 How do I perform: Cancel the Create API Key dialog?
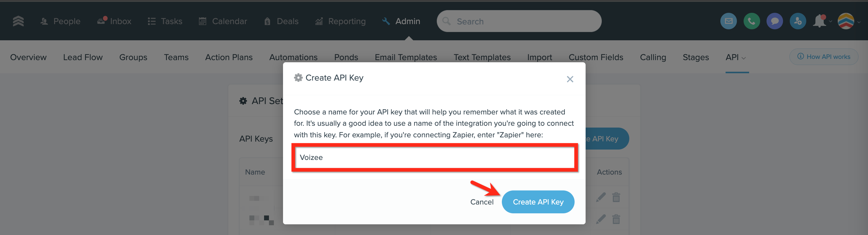tap(481, 202)
